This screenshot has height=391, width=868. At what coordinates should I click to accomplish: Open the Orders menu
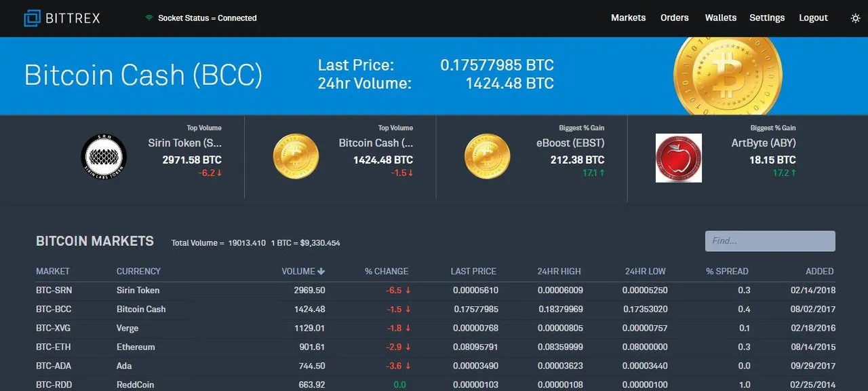click(x=675, y=18)
